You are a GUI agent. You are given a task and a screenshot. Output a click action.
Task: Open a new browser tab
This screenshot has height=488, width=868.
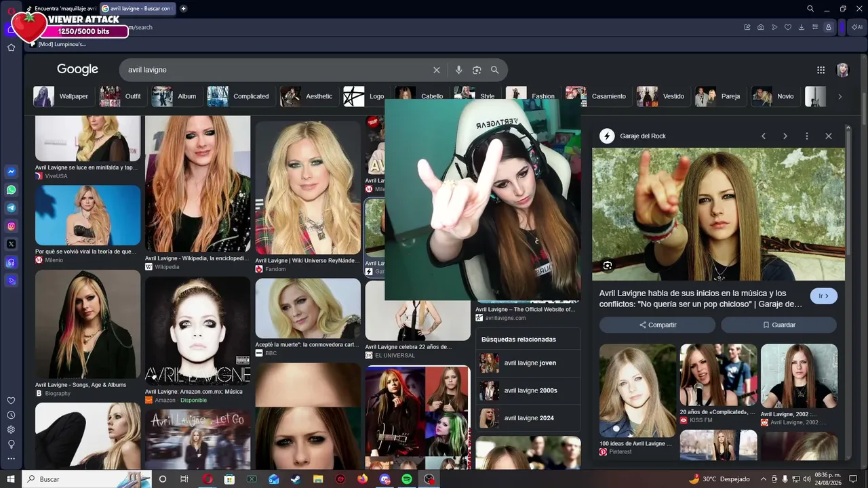tap(183, 9)
